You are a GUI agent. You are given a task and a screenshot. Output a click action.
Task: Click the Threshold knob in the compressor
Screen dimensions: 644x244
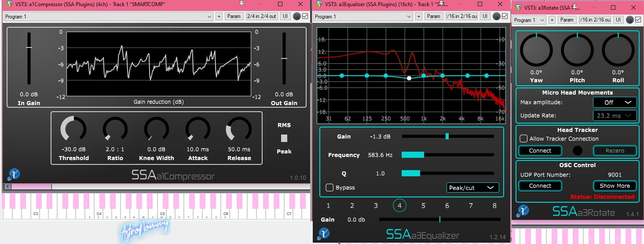click(73, 129)
